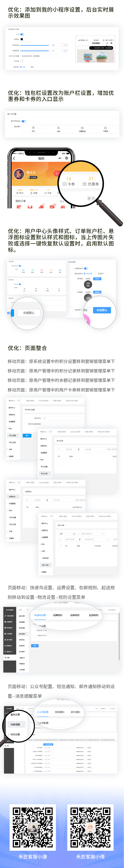Dismiss the 添加到我的小程序 tooltip with its X
Image resolution: width=124 pixels, height=868 pixels.
[91, 48]
